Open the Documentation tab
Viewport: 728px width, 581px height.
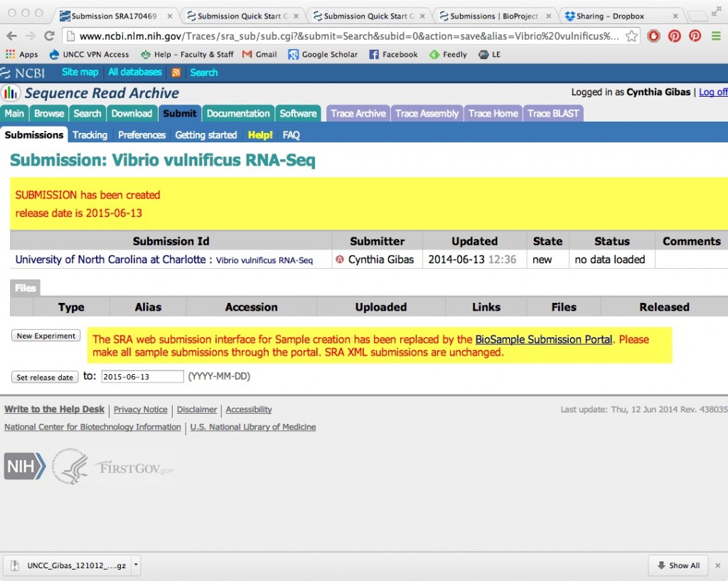(238, 113)
